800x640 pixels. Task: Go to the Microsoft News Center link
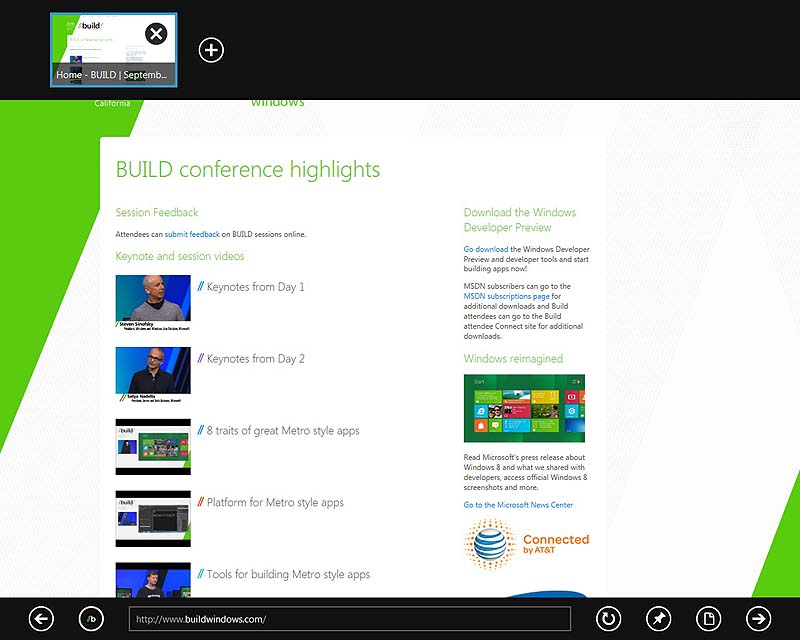[518, 505]
